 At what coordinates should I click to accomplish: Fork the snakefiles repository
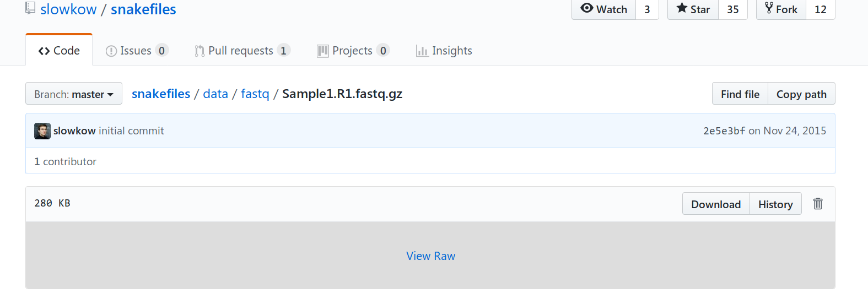pyautogui.click(x=781, y=9)
